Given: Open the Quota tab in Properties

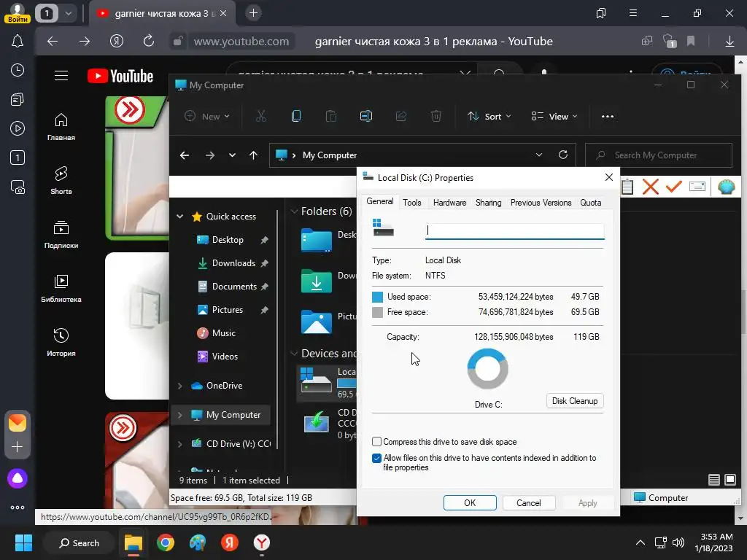Looking at the screenshot, I should [590, 203].
